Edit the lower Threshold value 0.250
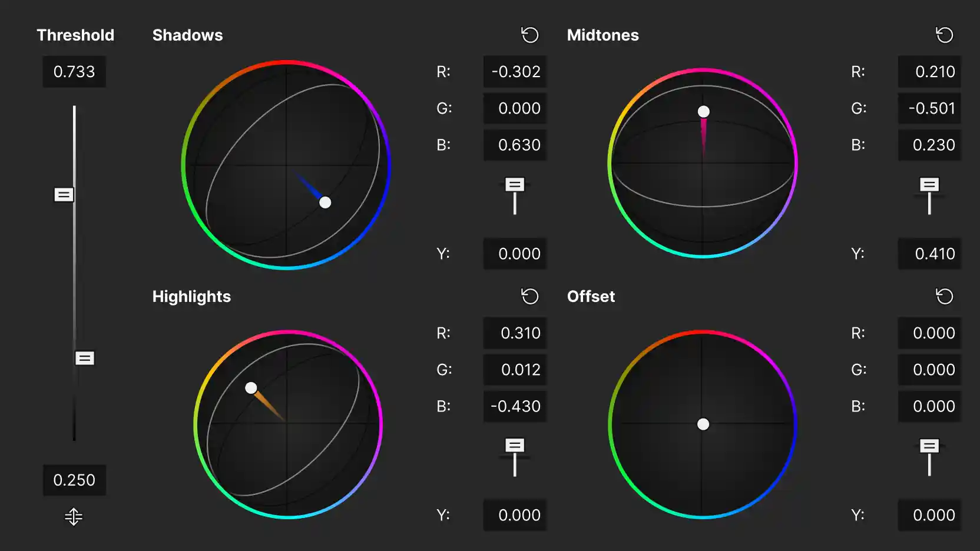 point(74,480)
